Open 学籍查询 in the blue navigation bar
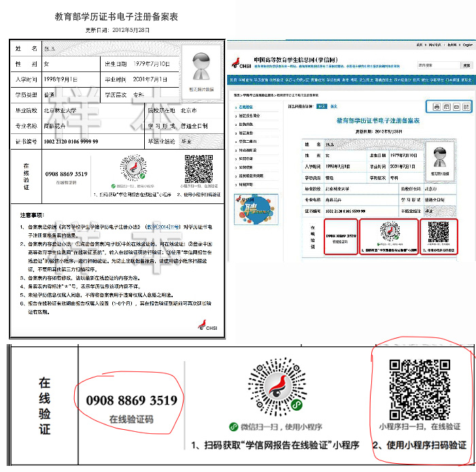 click(245, 80)
